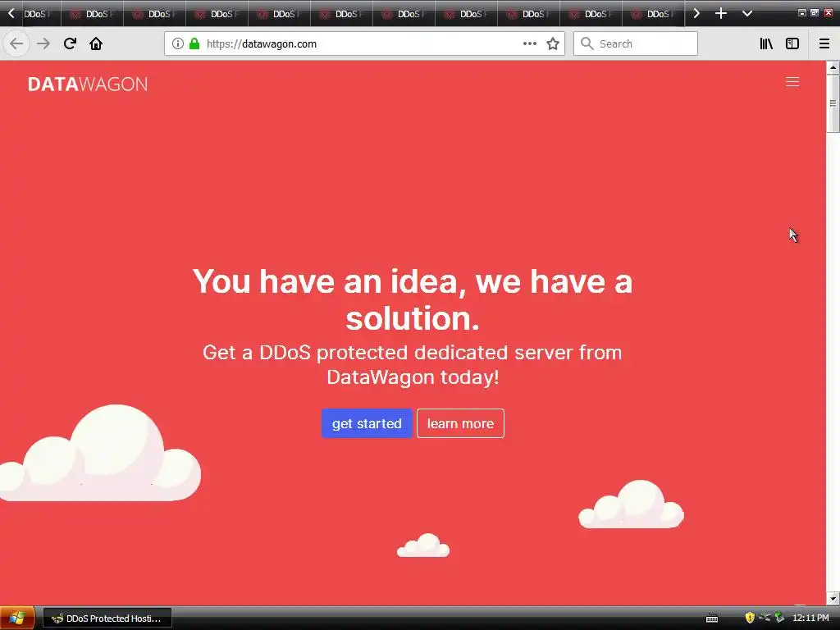This screenshot has width=840, height=630.
Task: Click the network connection tray icon
Action: pos(765,618)
